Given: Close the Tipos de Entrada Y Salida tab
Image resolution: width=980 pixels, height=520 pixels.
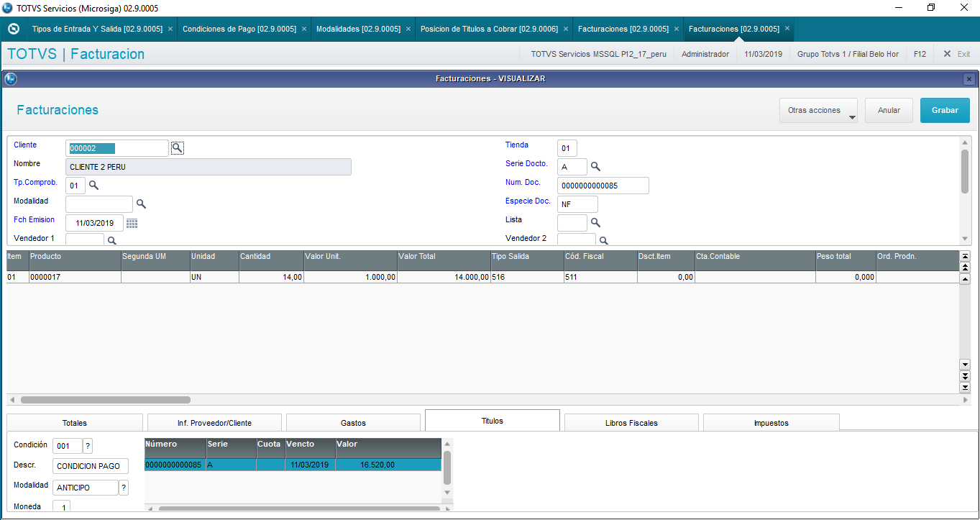Looking at the screenshot, I should pos(170,29).
